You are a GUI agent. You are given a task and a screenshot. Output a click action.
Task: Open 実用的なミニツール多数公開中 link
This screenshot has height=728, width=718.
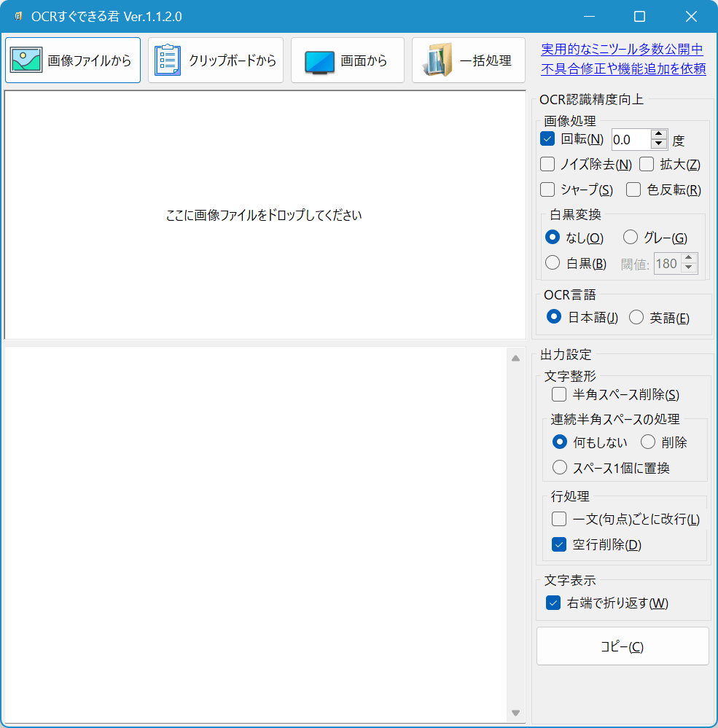pyautogui.click(x=622, y=50)
